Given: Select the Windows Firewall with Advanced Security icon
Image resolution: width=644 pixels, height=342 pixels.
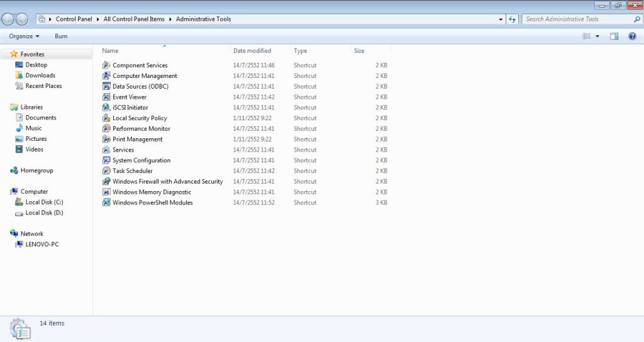Looking at the screenshot, I should point(106,182).
